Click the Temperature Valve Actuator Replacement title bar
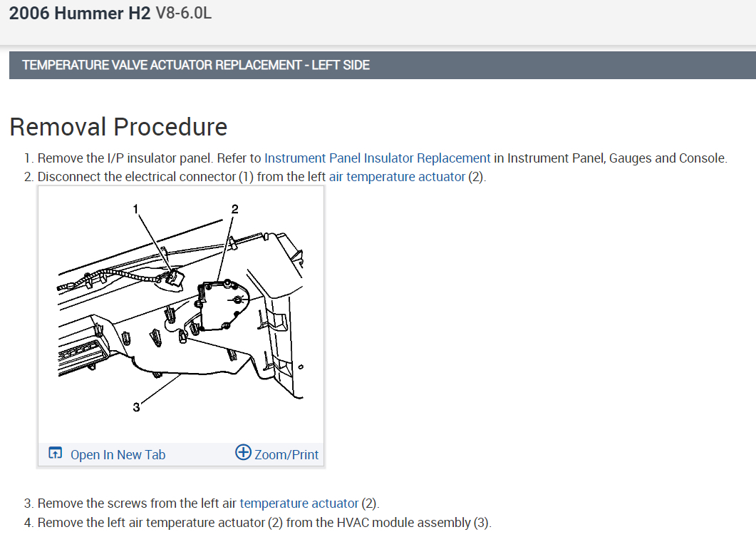The height and width of the screenshot is (542, 756). click(383, 65)
